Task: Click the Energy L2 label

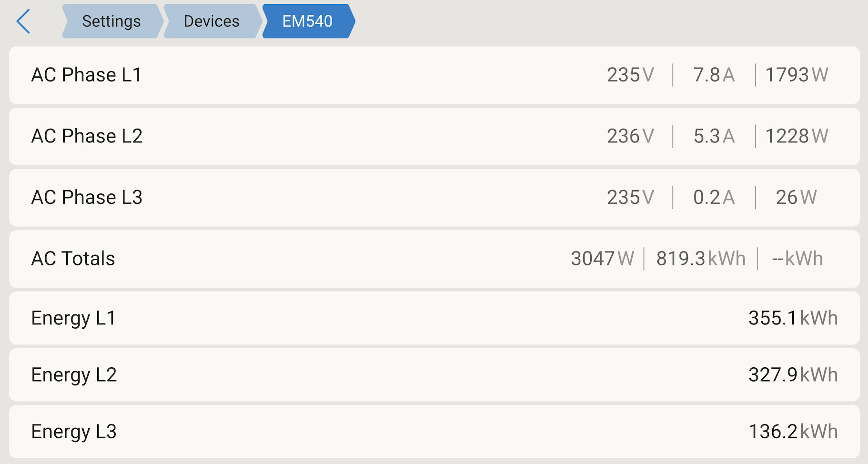Action: pyautogui.click(x=74, y=375)
